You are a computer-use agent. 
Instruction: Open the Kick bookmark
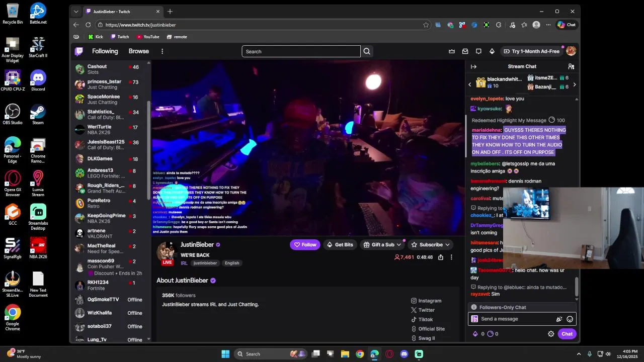coord(96,37)
